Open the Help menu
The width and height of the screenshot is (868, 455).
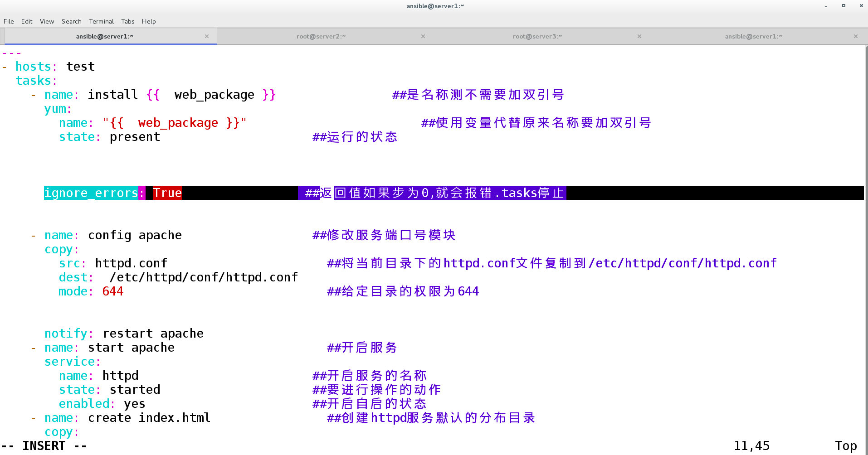tap(149, 21)
